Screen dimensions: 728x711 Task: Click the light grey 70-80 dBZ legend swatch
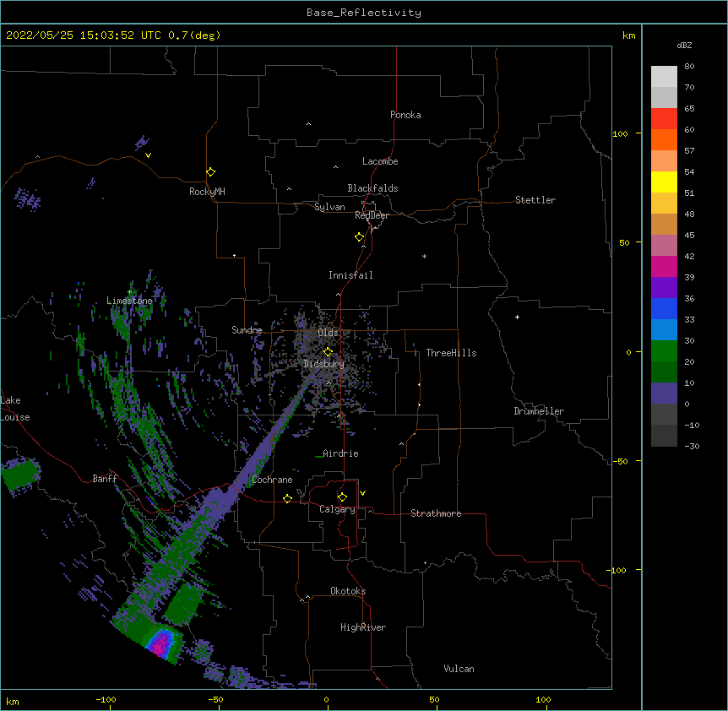tap(664, 77)
